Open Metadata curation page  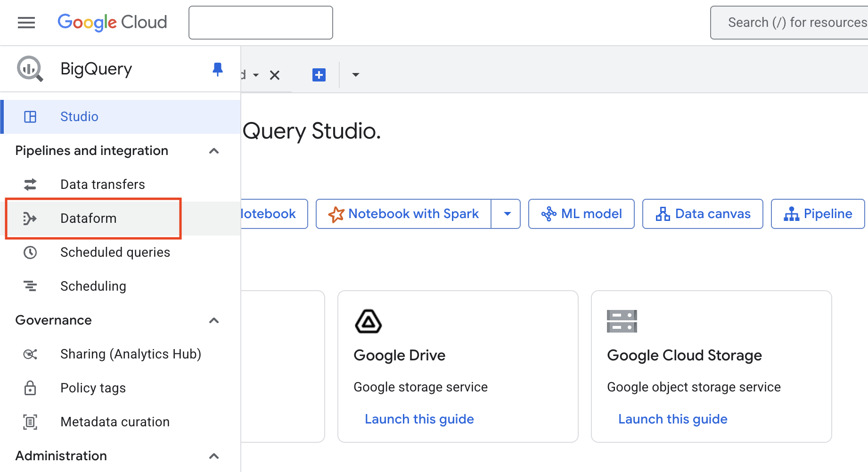[x=121, y=422]
